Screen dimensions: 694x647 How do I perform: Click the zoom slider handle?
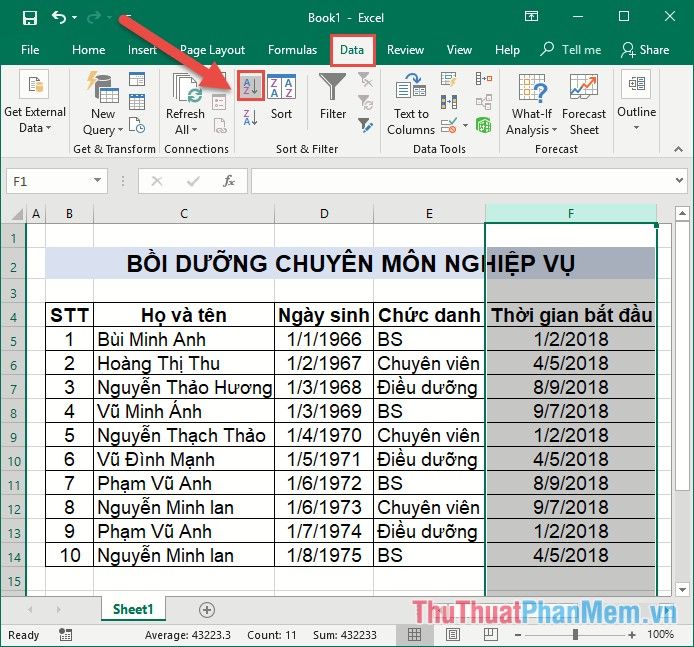pos(575,635)
